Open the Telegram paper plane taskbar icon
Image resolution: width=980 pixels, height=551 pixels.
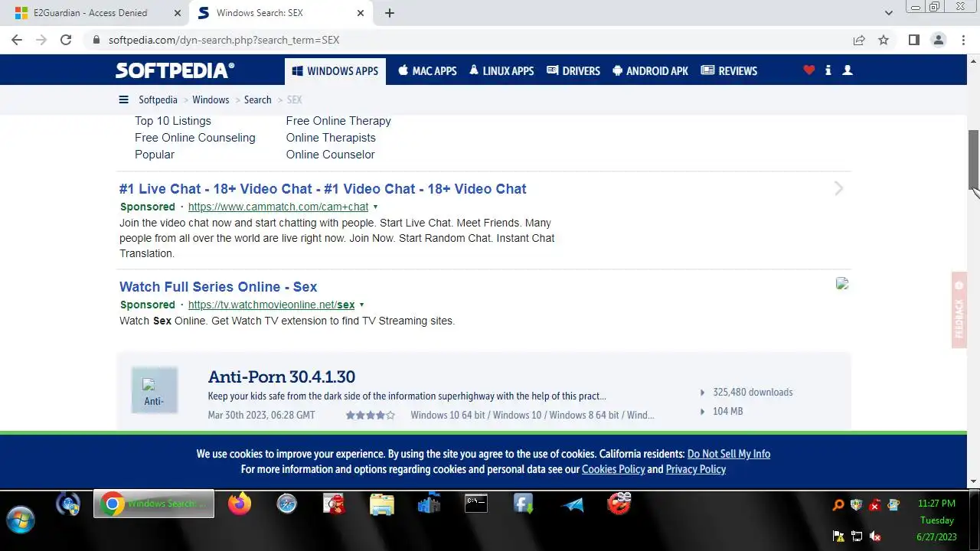coord(572,504)
